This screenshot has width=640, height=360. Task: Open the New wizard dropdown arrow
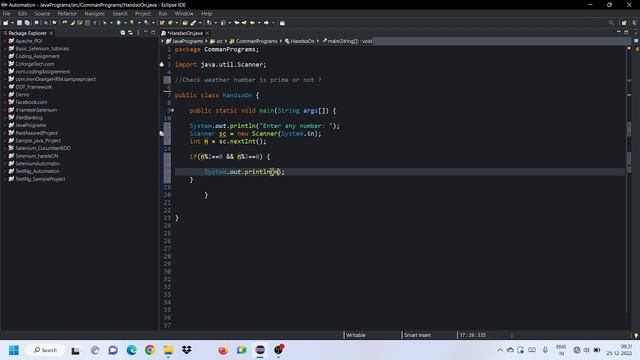(x=12, y=23)
